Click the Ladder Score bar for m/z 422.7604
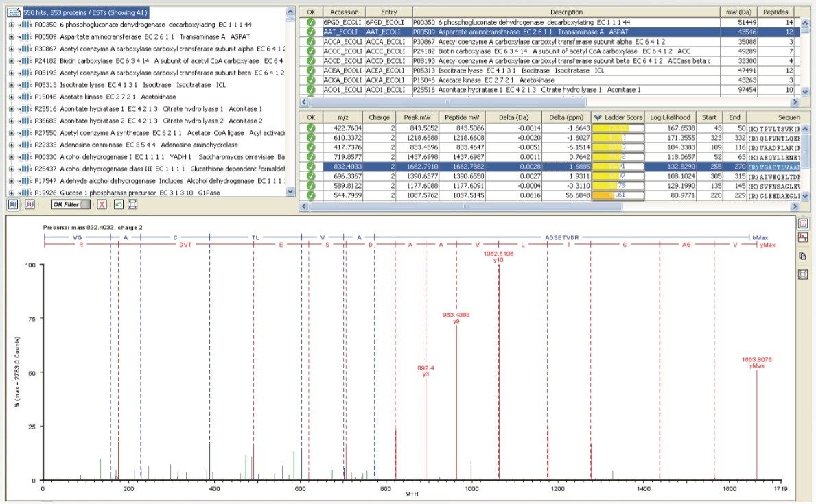Screen dimensions: 816x504 click(618, 128)
